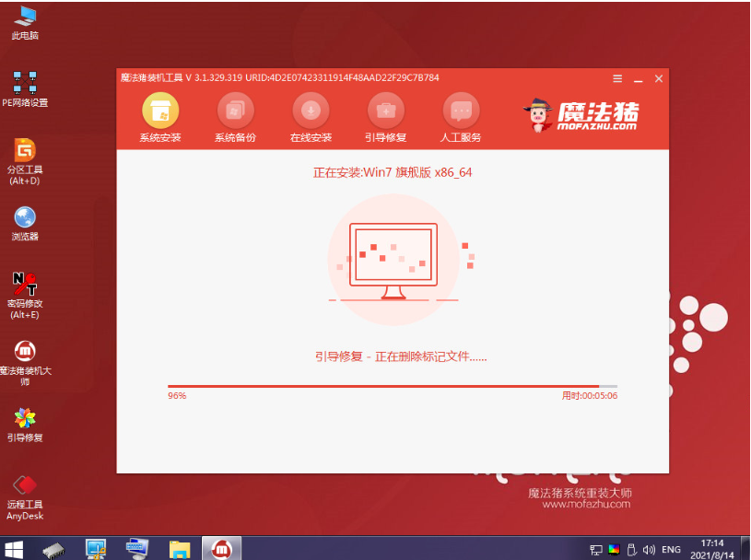Click the 魔法猪 mofazhu.com logo

(581, 115)
